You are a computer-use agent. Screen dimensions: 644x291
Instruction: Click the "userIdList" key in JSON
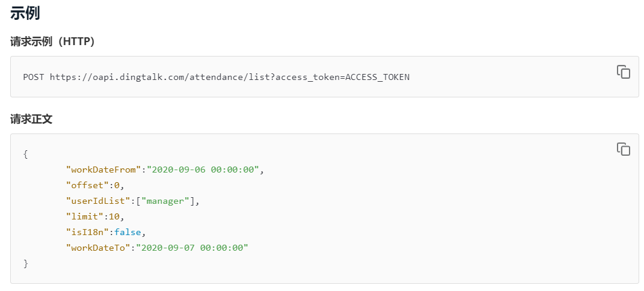pyautogui.click(x=98, y=201)
